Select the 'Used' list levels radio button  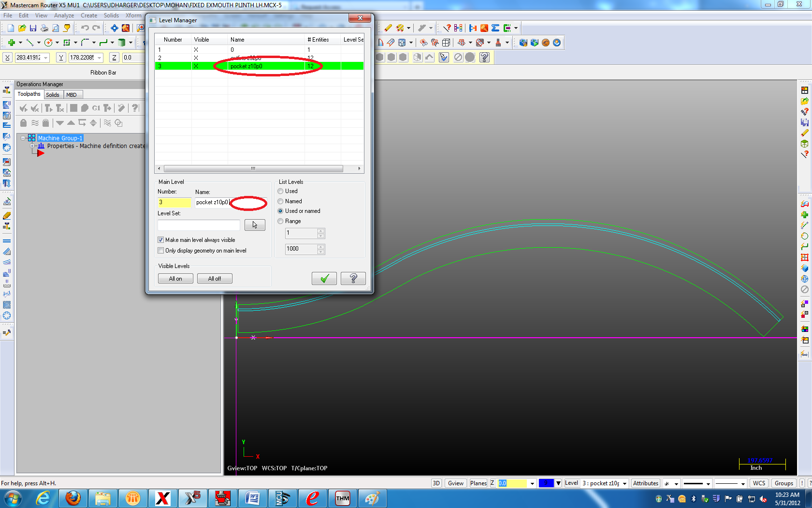pos(280,191)
